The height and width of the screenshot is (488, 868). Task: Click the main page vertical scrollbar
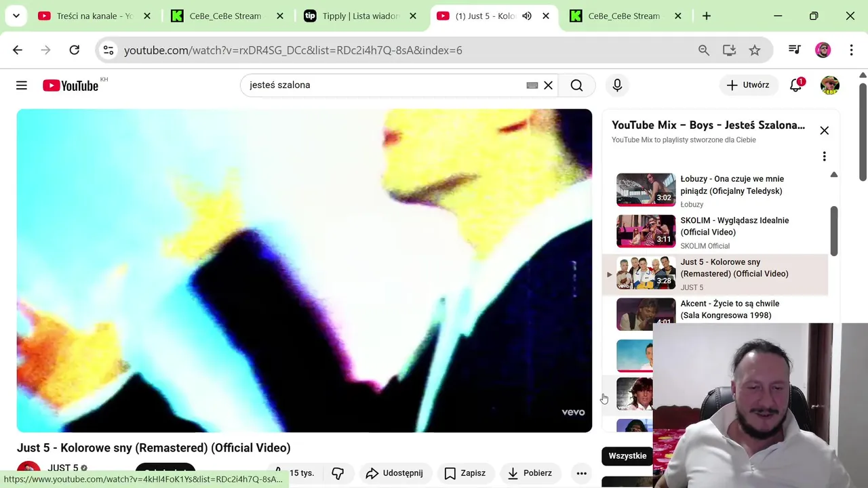[863, 131]
